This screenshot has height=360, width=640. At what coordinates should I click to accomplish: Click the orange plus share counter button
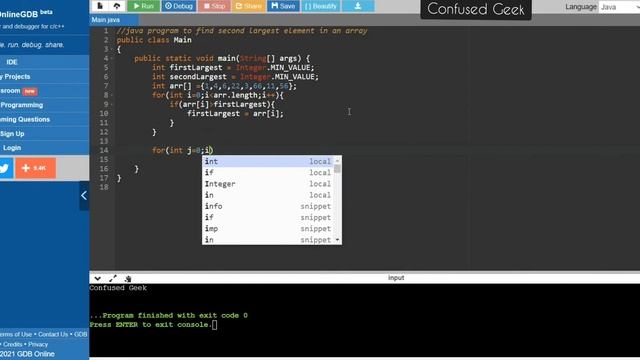click(x=36, y=168)
